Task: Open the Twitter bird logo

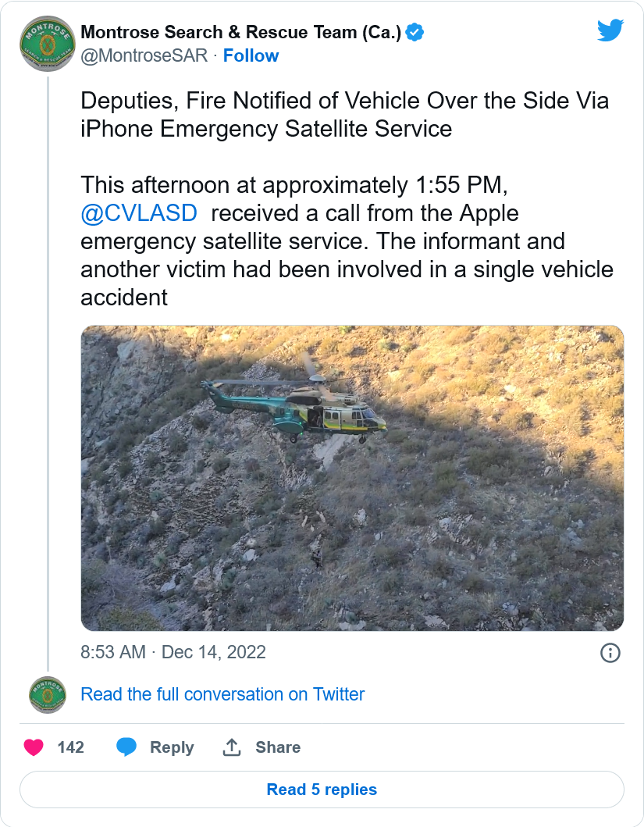Action: [610, 30]
